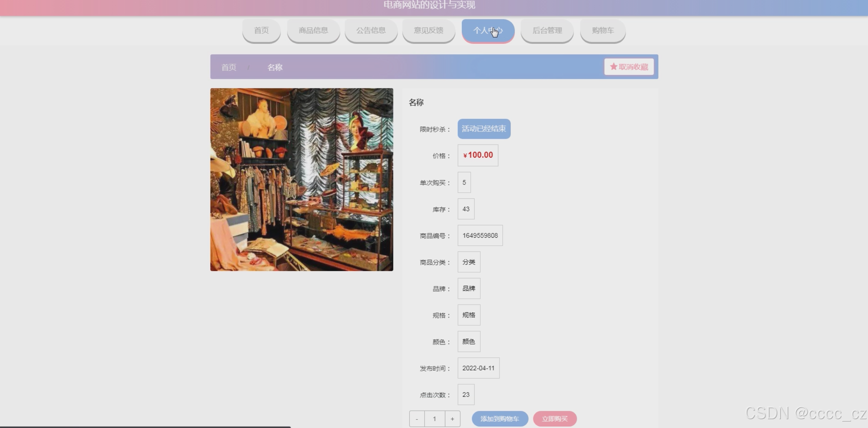Click the ¥100.00 price box
This screenshot has height=428, width=868.
(478, 155)
